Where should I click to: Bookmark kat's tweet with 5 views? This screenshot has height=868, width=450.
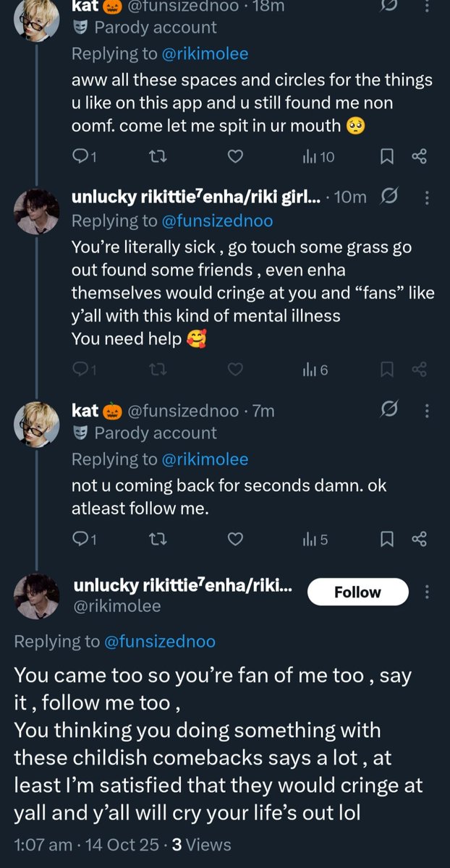pos(387,538)
